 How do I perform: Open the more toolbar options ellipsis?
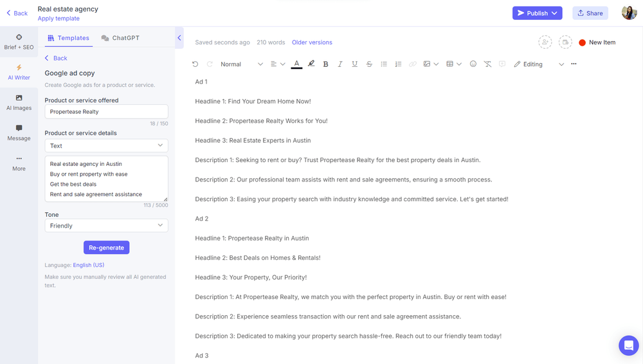point(574,64)
